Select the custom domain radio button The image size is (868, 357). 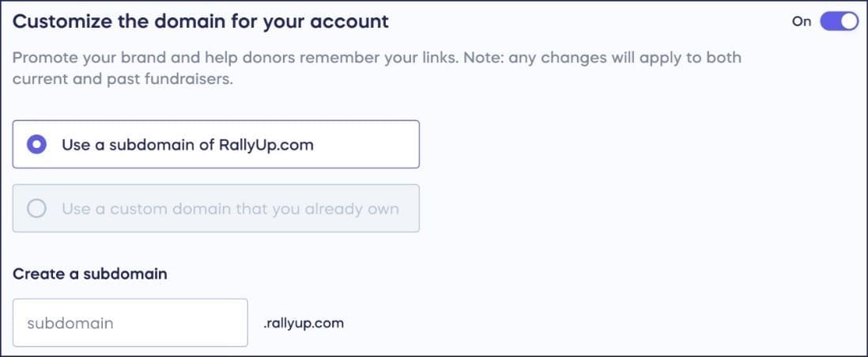click(x=36, y=209)
